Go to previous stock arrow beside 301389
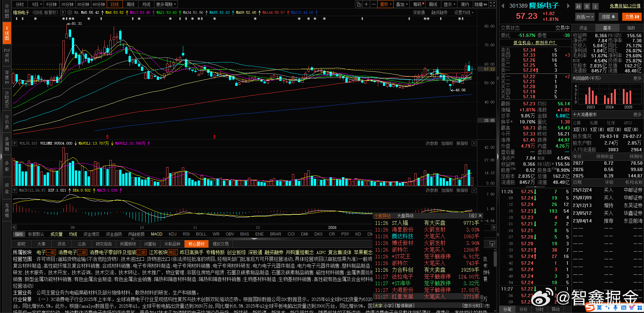This screenshot has height=313, width=644. coord(503,6)
